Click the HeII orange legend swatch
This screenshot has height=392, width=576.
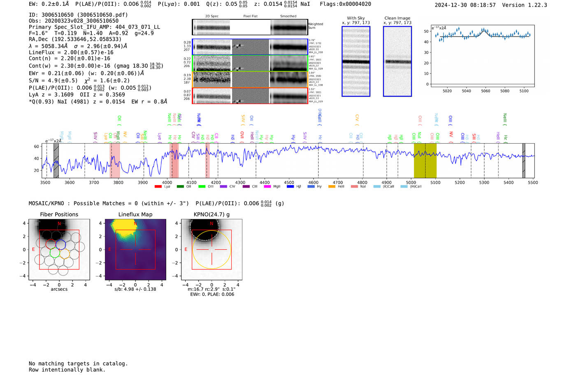(x=332, y=187)
